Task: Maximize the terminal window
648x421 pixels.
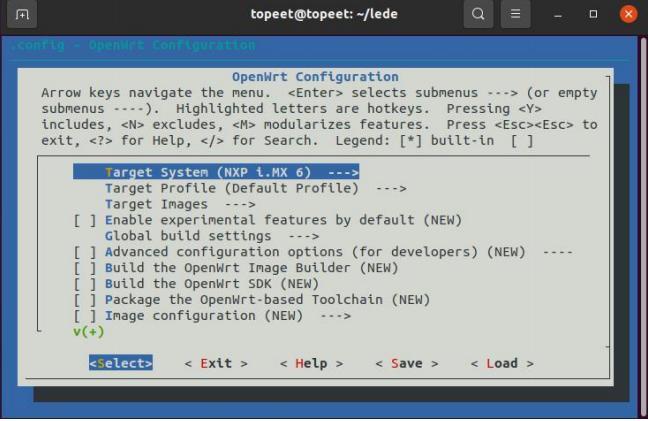Action: tap(593, 15)
